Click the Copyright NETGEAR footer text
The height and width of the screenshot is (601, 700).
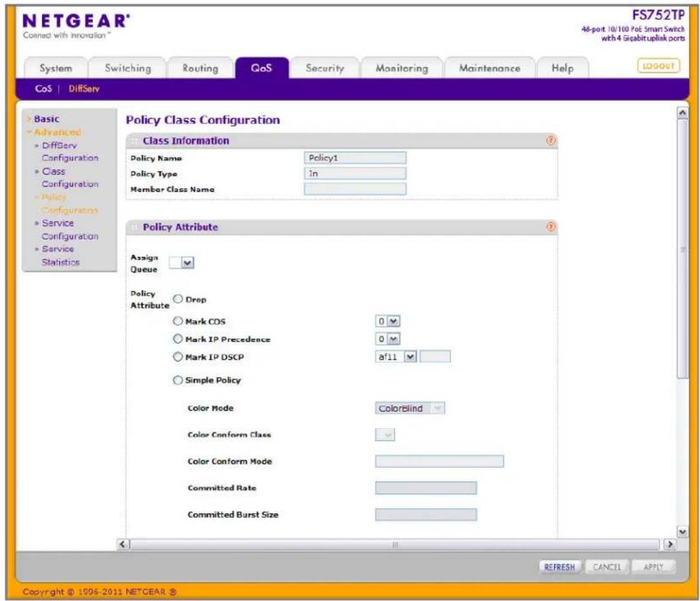[x=99, y=592]
